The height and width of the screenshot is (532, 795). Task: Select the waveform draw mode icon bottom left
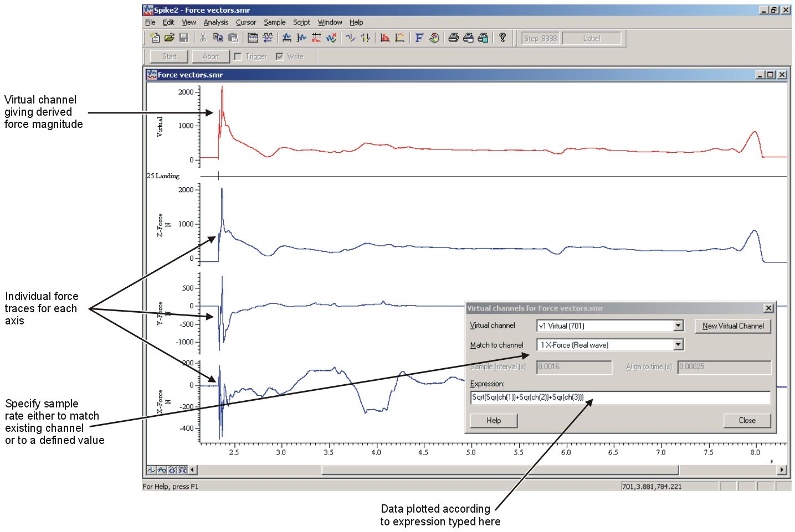pyautogui.click(x=151, y=469)
